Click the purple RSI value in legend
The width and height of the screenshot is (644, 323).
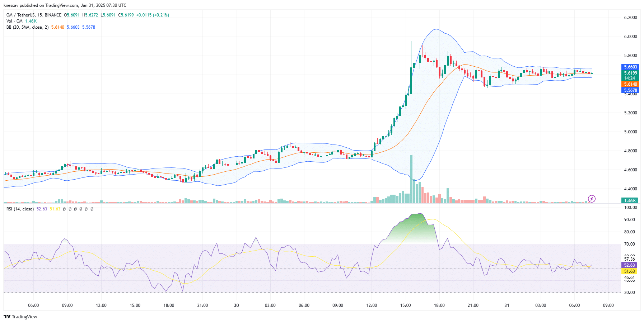click(x=42, y=209)
